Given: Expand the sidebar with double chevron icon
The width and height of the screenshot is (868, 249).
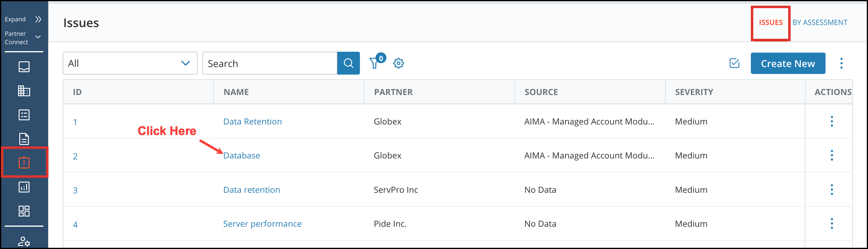Looking at the screenshot, I should [38, 19].
